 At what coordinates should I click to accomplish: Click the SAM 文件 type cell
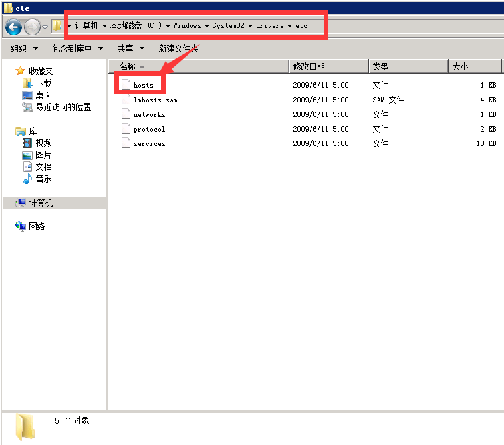(x=388, y=100)
